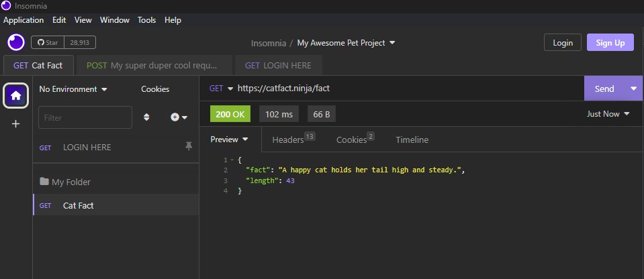Focus the Filter input field
Screen dimensions: 644x279
click(x=85, y=117)
